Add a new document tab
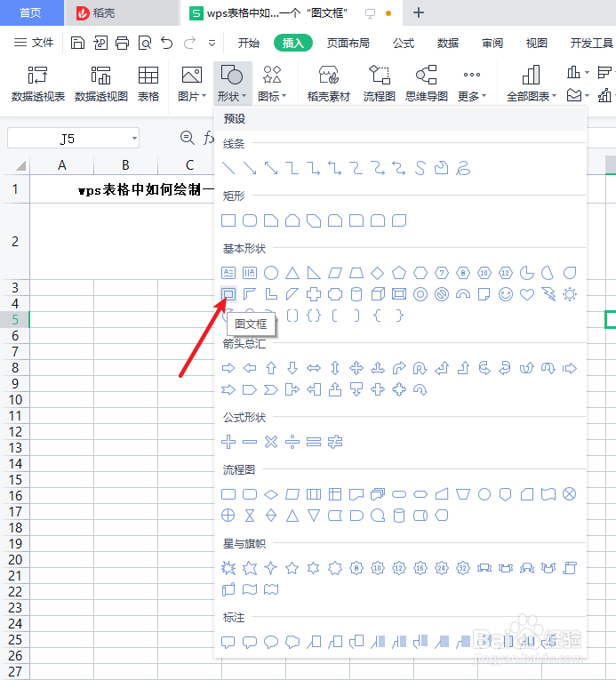The width and height of the screenshot is (616, 680). coord(418,12)
